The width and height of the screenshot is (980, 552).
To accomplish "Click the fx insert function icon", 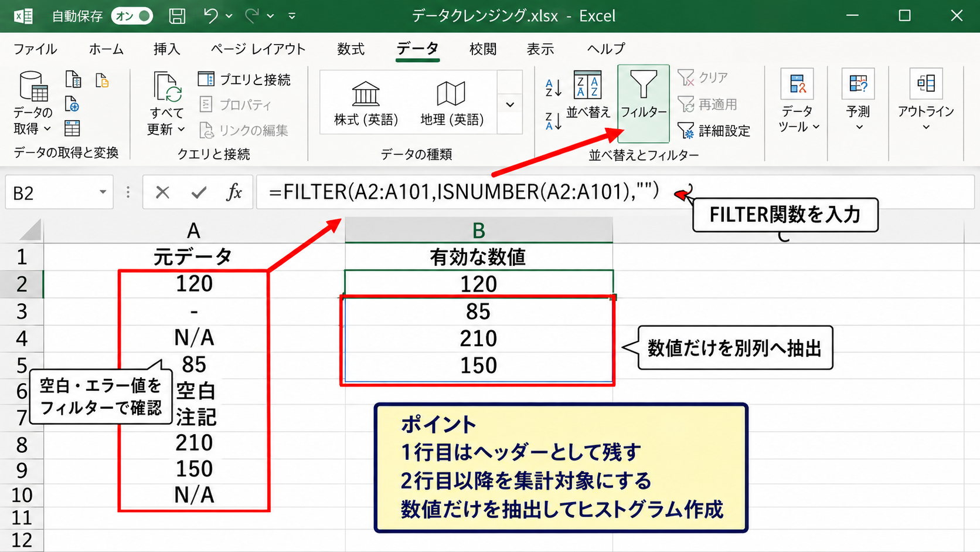I will pyautogui.click(x=234, y=192).
